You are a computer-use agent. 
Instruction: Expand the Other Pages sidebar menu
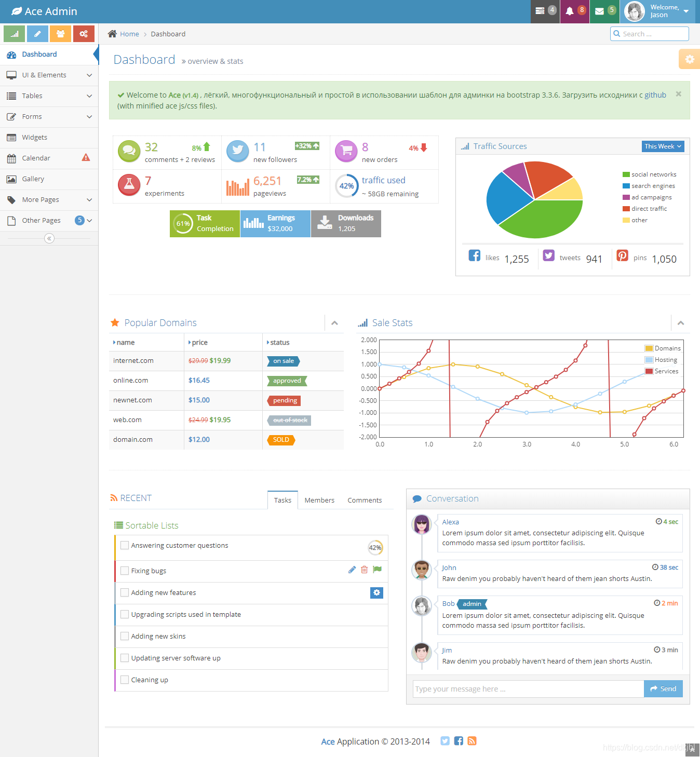coord(49,221)
